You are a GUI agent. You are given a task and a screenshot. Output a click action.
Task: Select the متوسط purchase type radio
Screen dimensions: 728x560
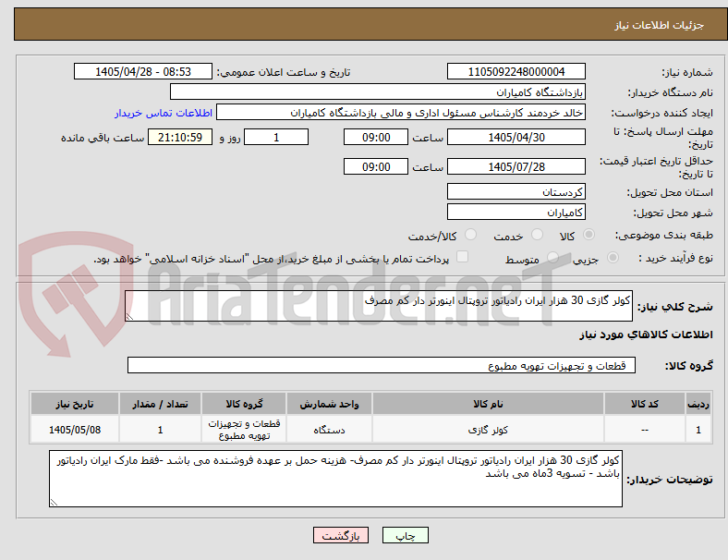[x=553, y=257]
